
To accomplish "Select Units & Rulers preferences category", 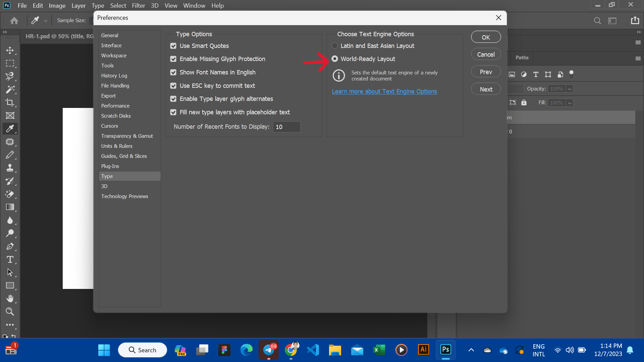I will [x=117, y=146].
